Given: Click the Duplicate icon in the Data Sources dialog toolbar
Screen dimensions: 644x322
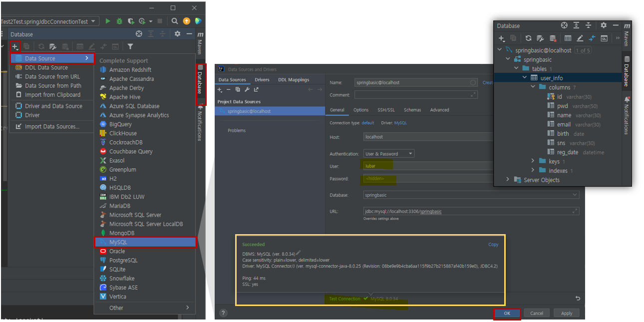Looking at the screenshot, I should 238,90.
